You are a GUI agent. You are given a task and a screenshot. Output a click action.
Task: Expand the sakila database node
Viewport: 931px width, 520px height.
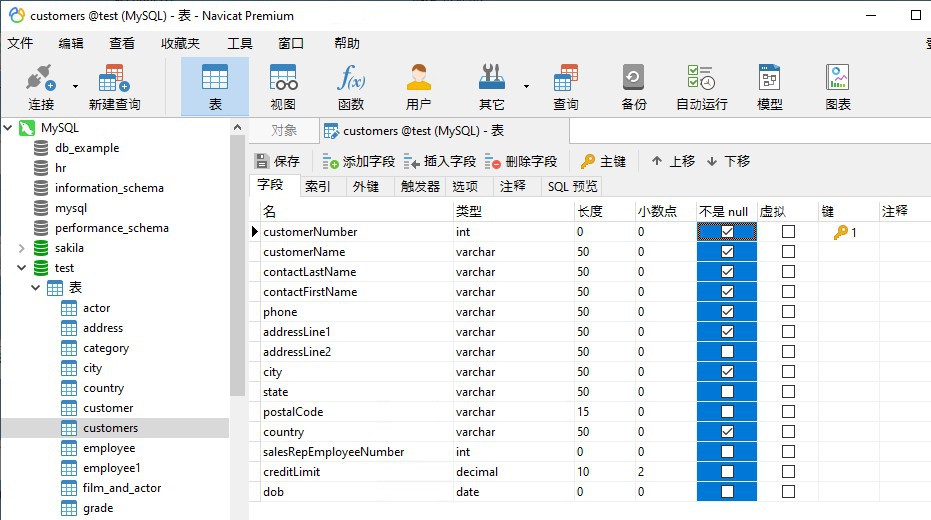point(21,248)
